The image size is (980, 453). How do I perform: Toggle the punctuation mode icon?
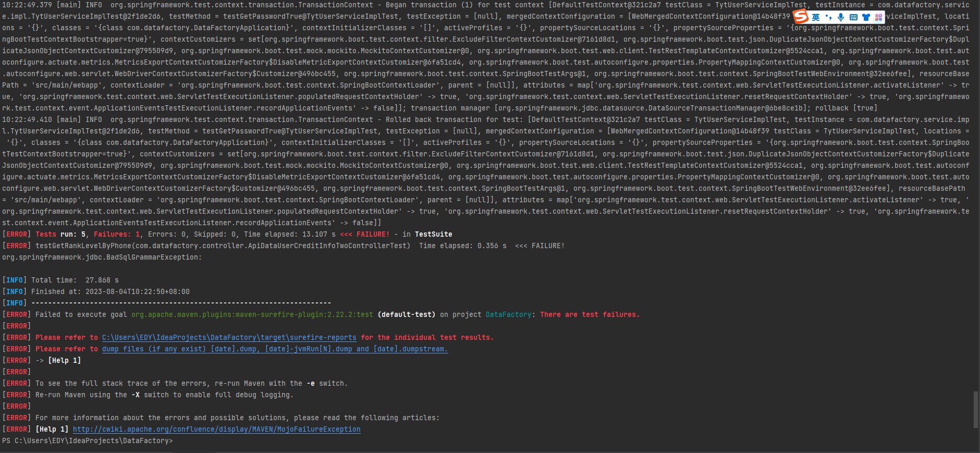pos(828,17)
